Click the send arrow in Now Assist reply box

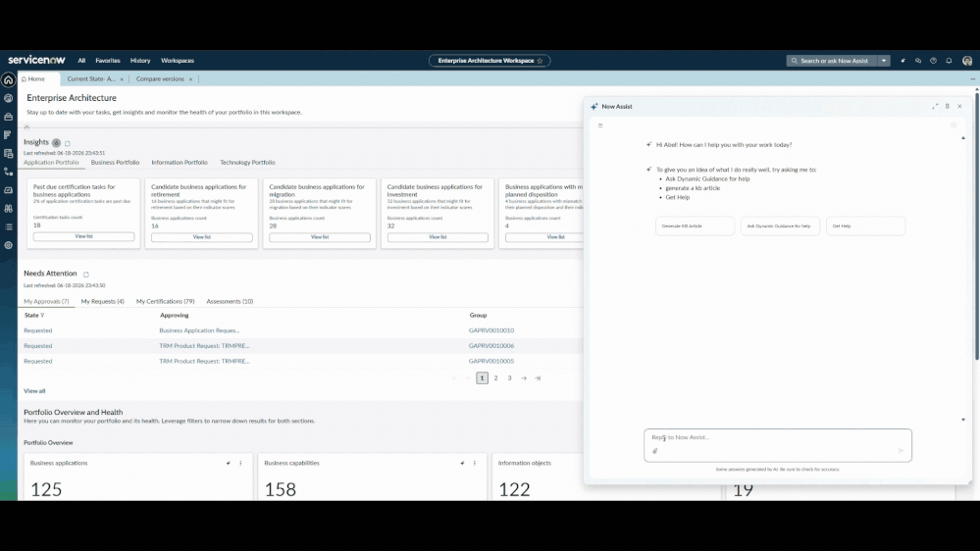coord(901,450)
